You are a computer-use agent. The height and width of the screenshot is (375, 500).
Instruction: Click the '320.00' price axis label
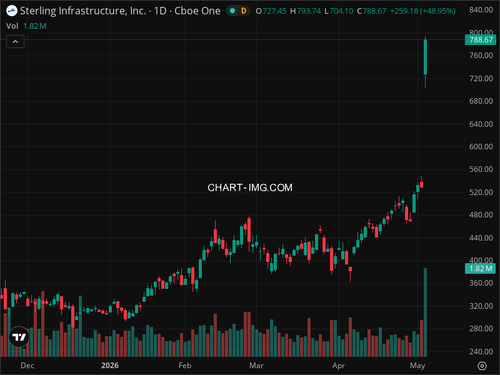pos(481,306)
